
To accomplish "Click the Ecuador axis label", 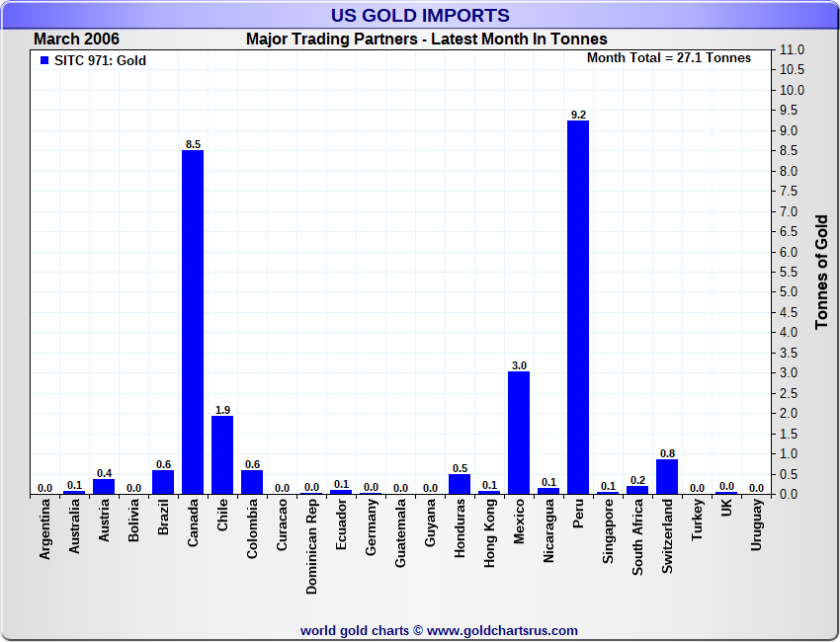I will [x=341, y=524].
